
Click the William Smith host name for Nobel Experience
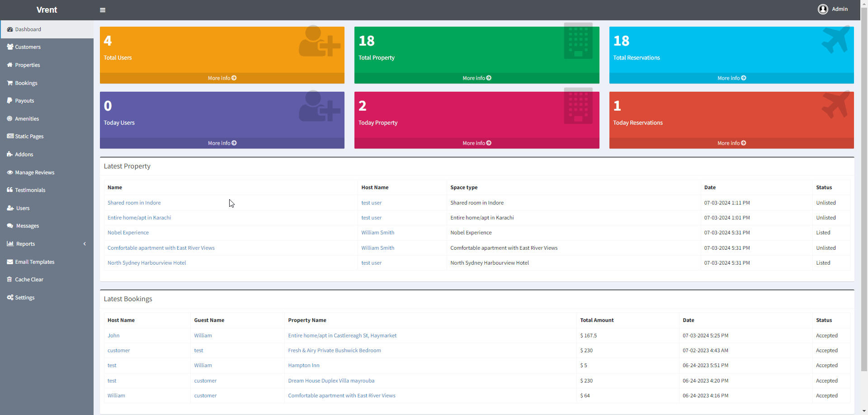(x=377, y=233)
